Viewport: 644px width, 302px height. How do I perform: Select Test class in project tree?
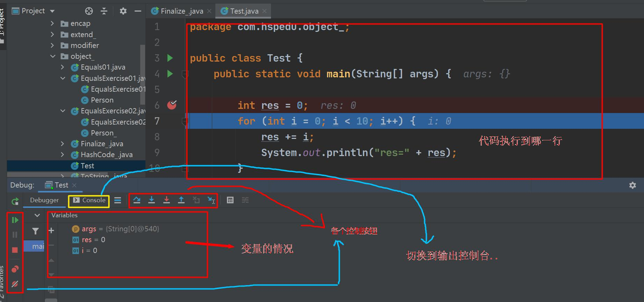pos(76,166)
